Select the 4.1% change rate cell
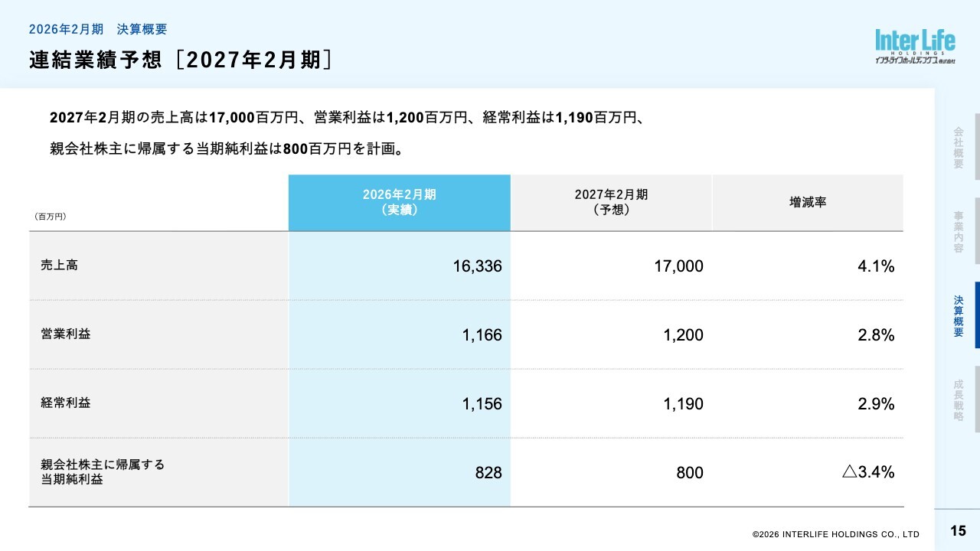 [x=876, y=266]
